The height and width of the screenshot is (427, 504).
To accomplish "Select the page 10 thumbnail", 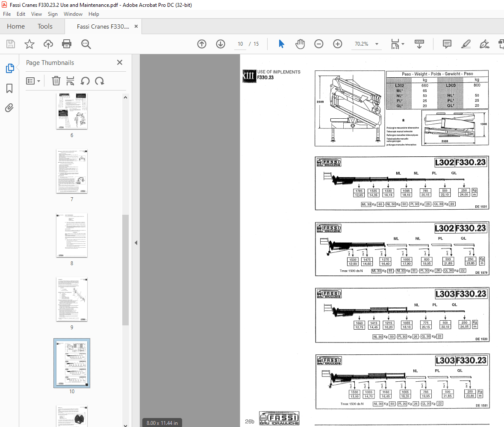I will 71,363.
